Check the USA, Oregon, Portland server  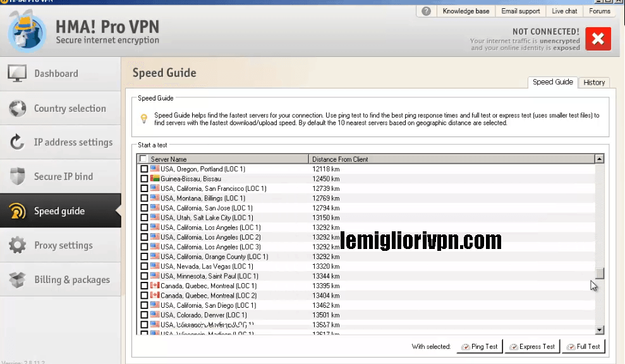144,169
